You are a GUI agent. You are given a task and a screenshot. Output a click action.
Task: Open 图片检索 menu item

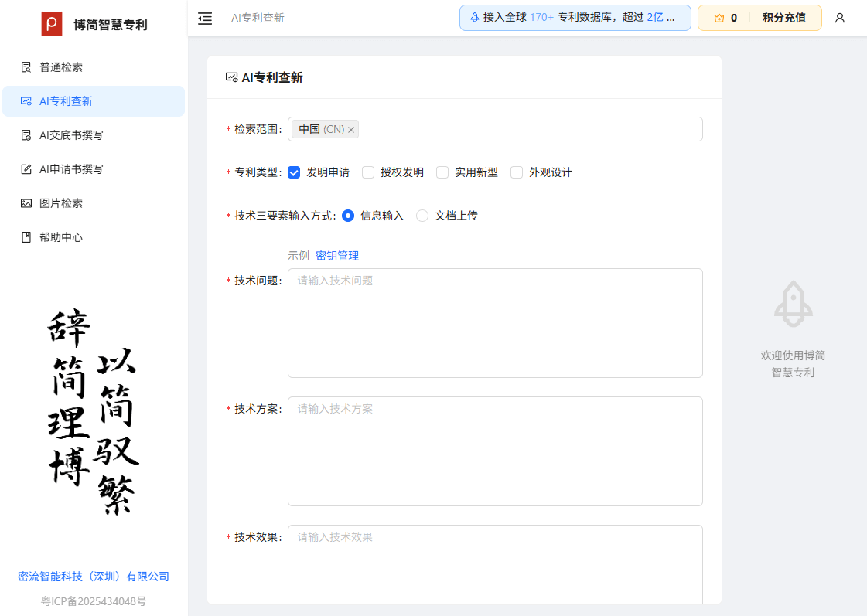[x=94, y=203]
